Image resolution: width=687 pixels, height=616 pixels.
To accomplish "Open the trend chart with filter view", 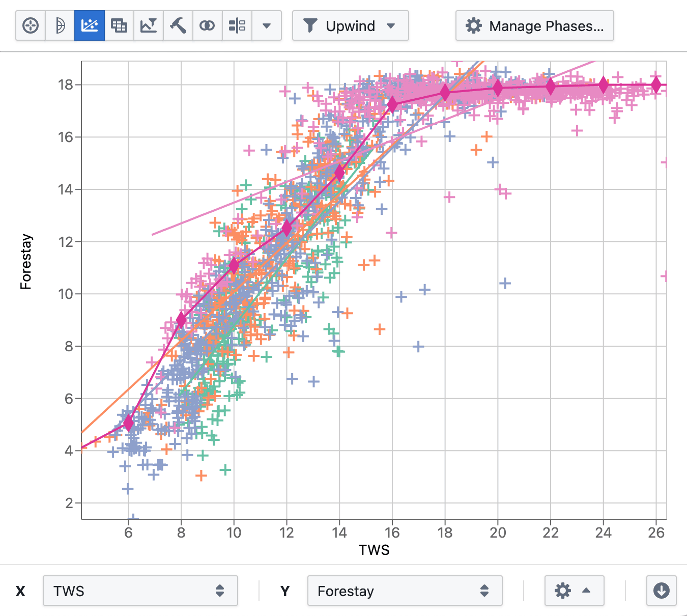I will [x=148, y=25].
